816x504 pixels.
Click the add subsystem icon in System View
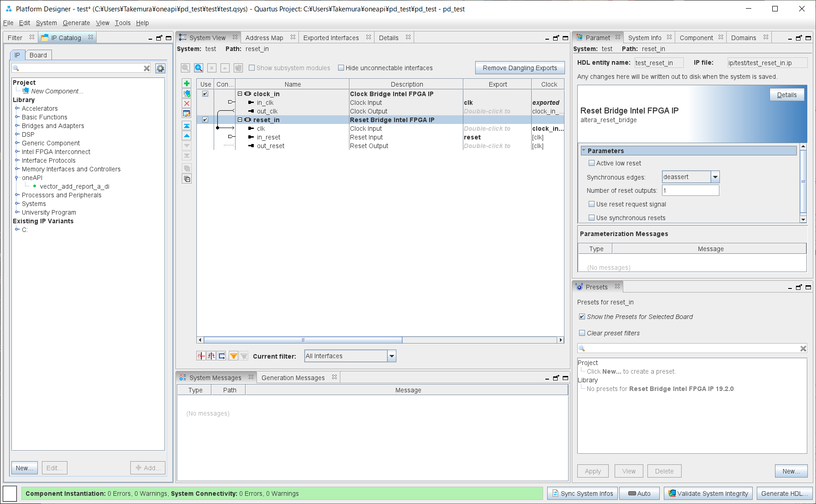187,93
